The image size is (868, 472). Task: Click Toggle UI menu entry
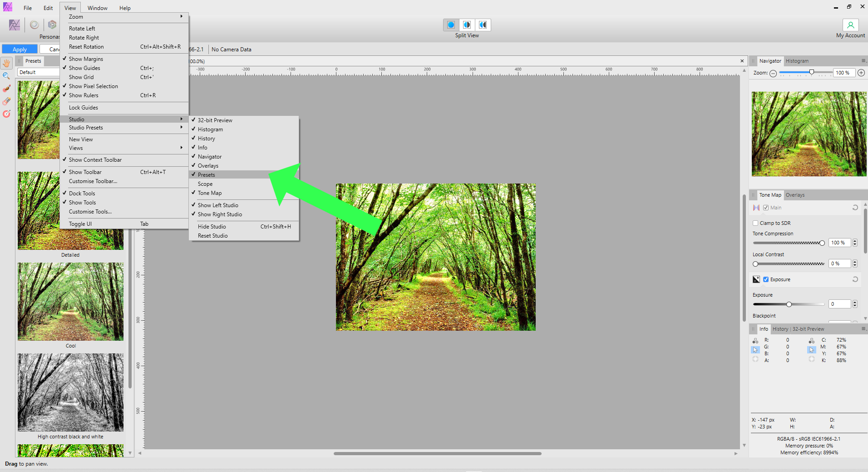coord(124,224)
